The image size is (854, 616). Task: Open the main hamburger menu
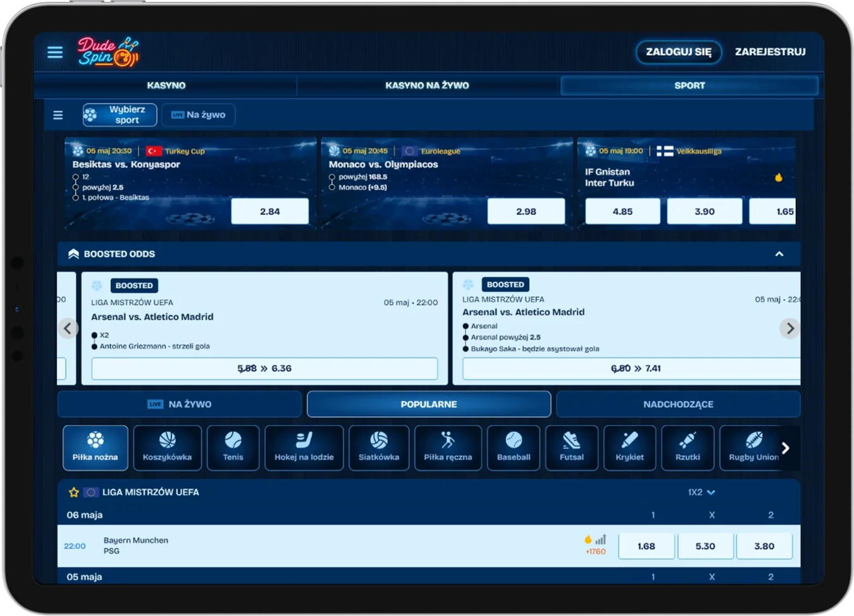55,52
